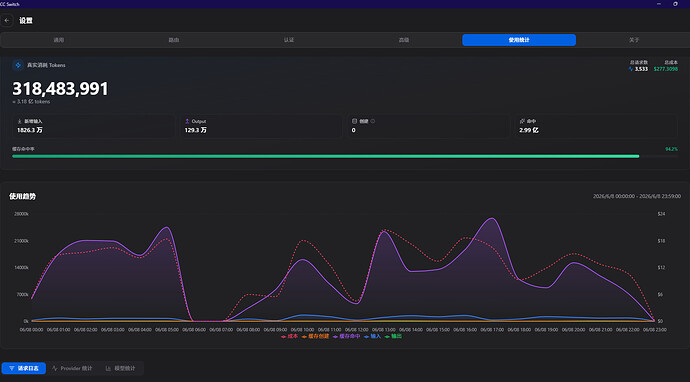The image size is (690, 382).
Task: Open the 路由 settings tab
Action: point(174,40)
